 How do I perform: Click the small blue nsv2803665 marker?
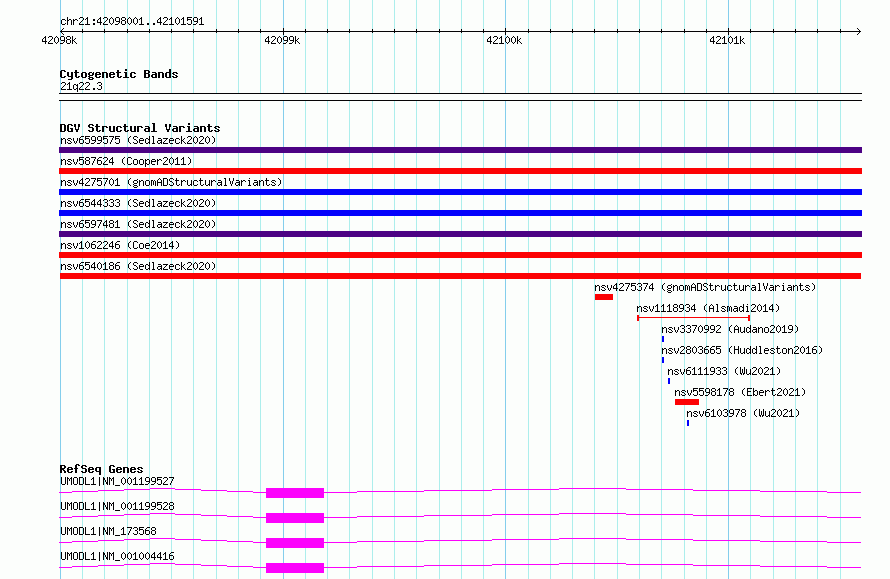(x=662, y=360)
